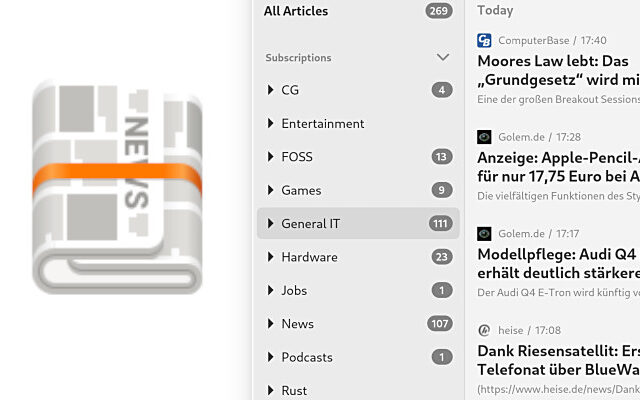Open the Moores Law lebt article
This screenshot has height=400, width=640.
(557, 70)
